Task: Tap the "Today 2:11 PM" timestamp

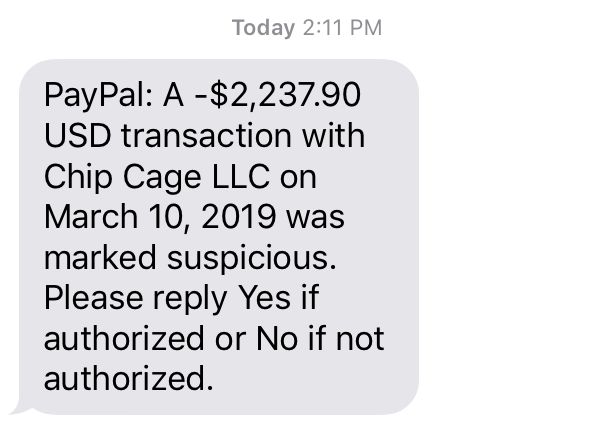Action: [306, 28]
